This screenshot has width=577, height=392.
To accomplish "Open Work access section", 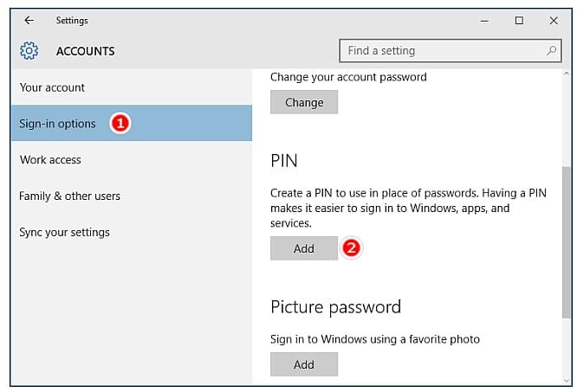I will click(131, 160).
